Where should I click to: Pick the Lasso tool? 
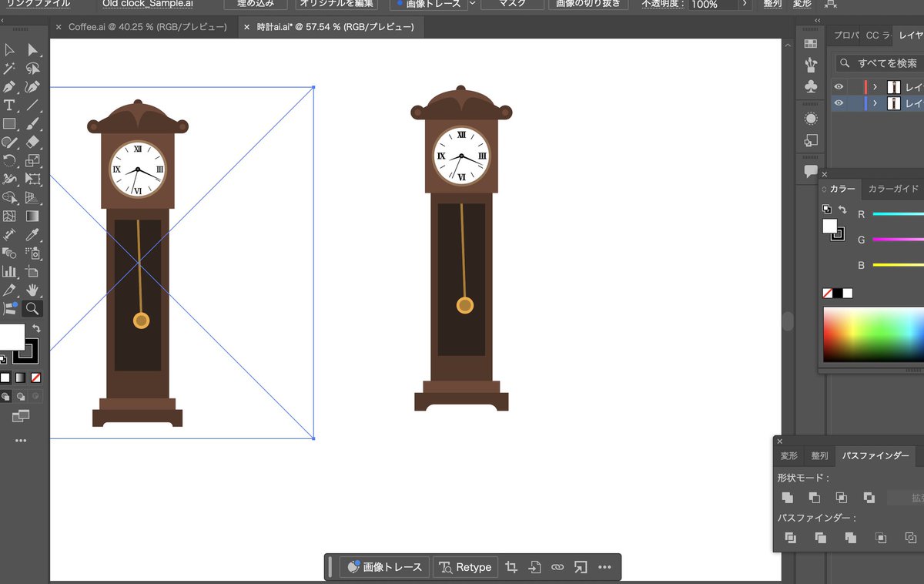point(32,69)
